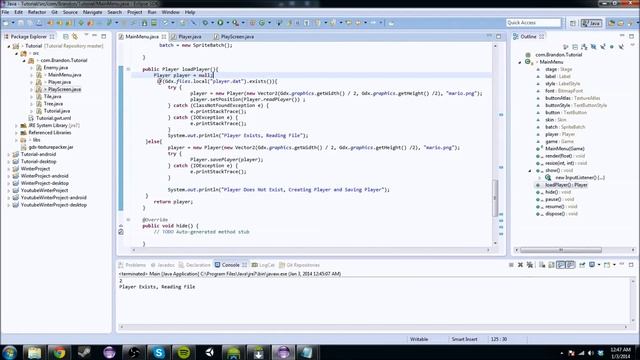
Task: Expand the Tutorial-android project
Action: click(9, 154)
